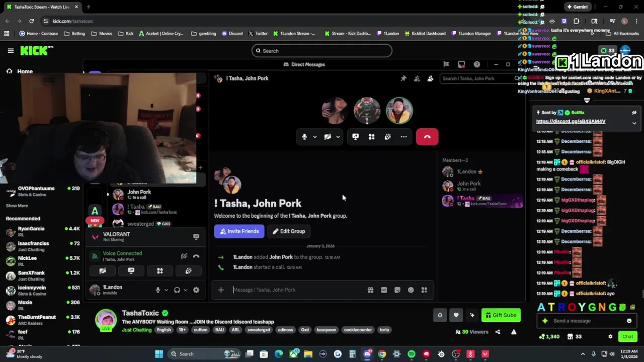Click the English tag under stream title
This screenshot has width=644, height=362.
164,330
